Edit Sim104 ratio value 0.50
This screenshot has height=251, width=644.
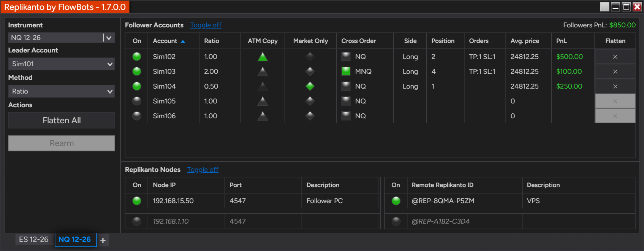[x=211, y=86]
